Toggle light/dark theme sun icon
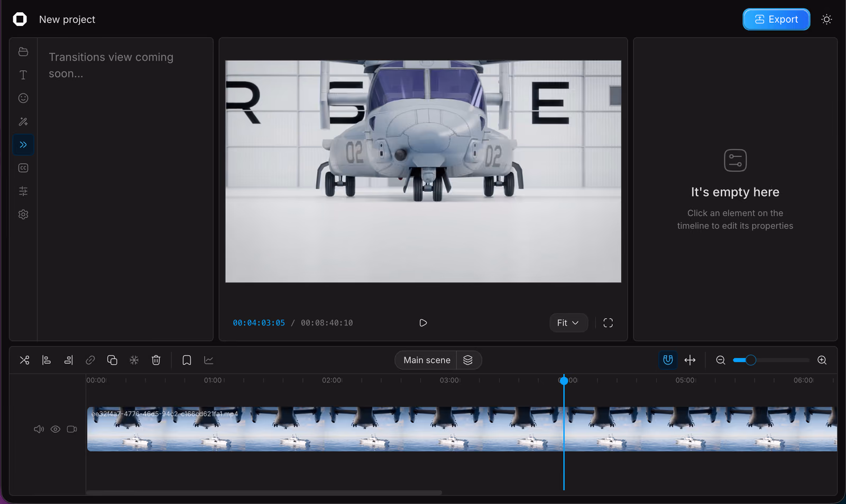The image size is (846, 504). click(826, 20)
